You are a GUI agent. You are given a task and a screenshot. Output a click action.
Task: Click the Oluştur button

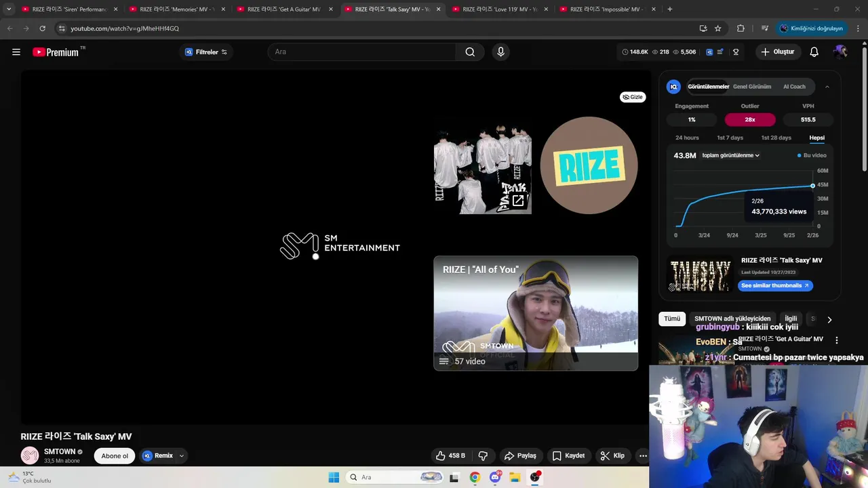(777, 52)
